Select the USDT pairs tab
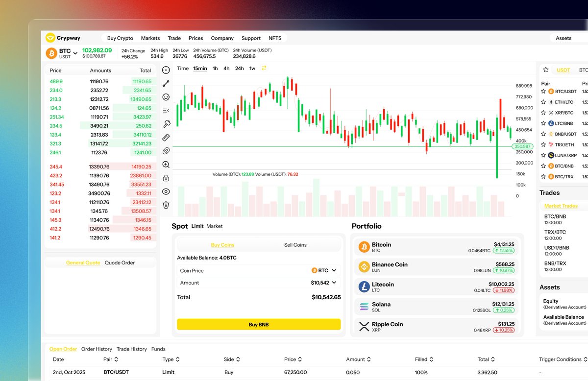 click(563, 70)
